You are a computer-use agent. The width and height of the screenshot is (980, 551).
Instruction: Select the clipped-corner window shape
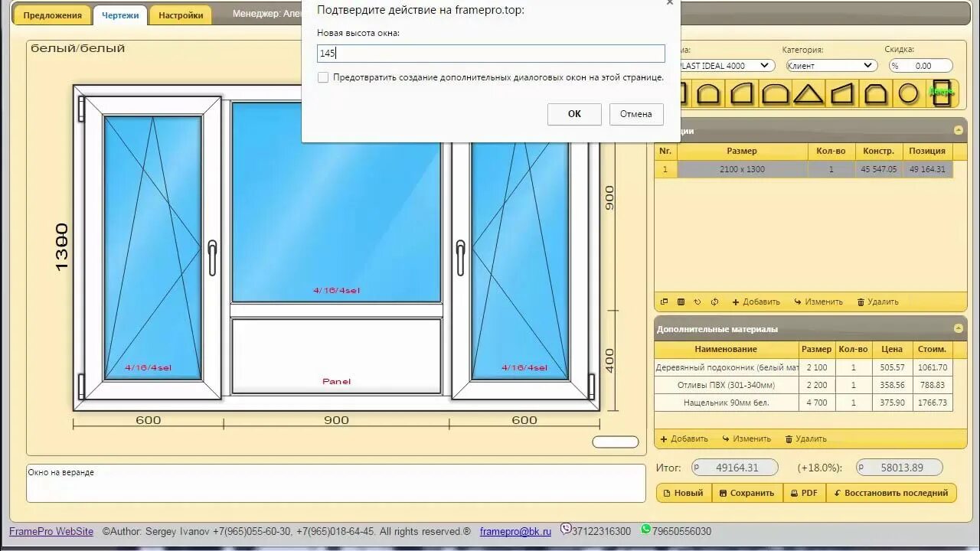click(875, 94)
